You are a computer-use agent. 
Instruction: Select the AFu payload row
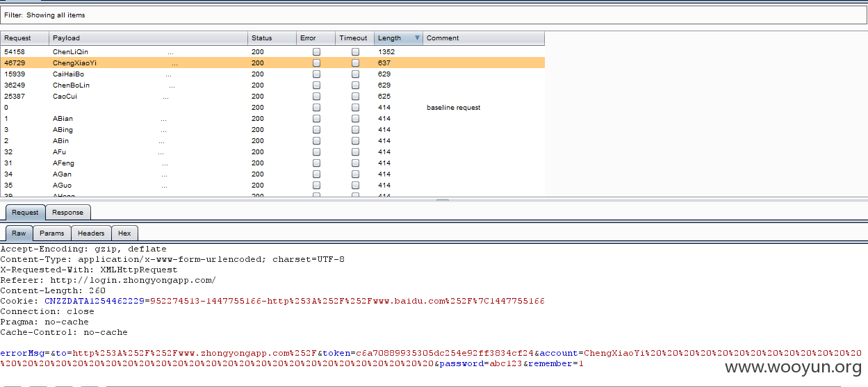272,152
